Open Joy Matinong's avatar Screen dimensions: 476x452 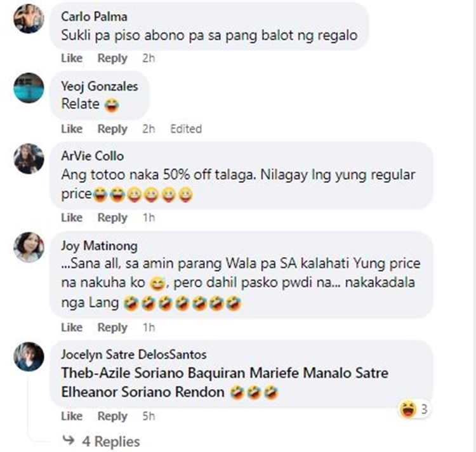[29, 247]
